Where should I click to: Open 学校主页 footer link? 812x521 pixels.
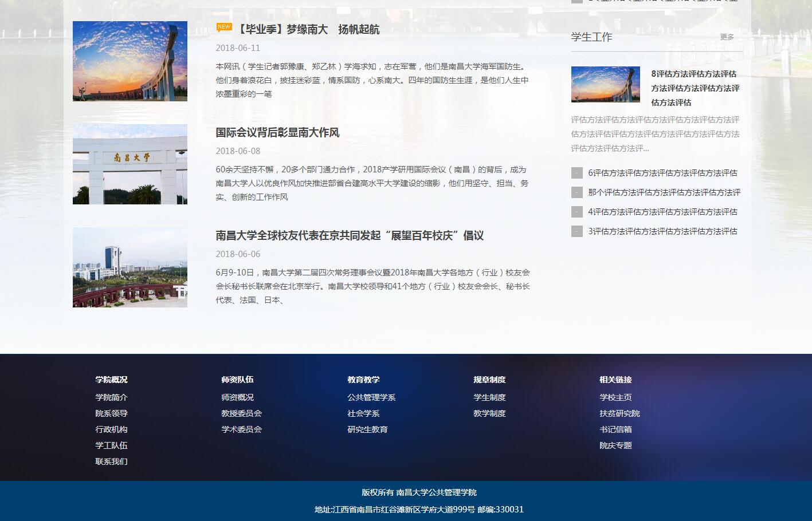click(615, 397)
